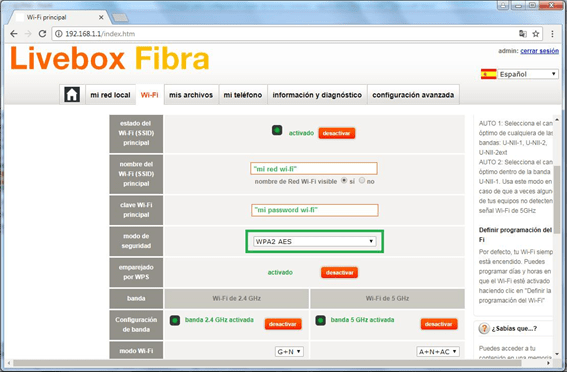This screenshot has width=567, height=372.
Task: Open 'información y diagnóstico' tab
Action: 317,95
